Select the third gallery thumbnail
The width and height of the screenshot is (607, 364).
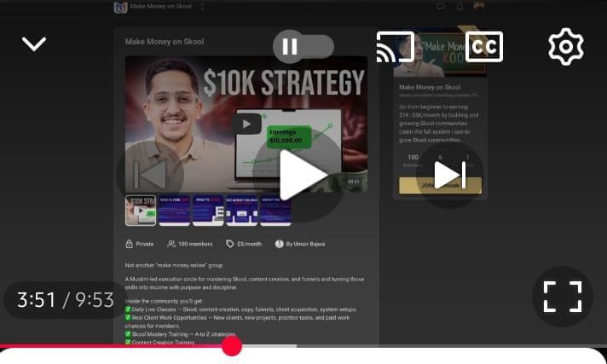(208, 211)
